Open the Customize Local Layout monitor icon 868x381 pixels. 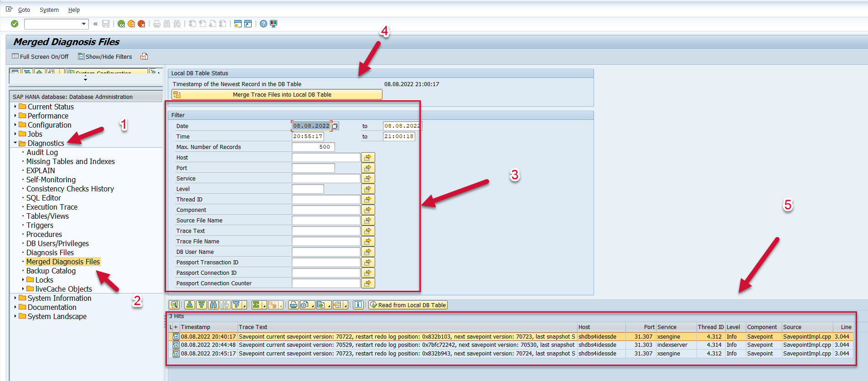click(x=274, y=24)
